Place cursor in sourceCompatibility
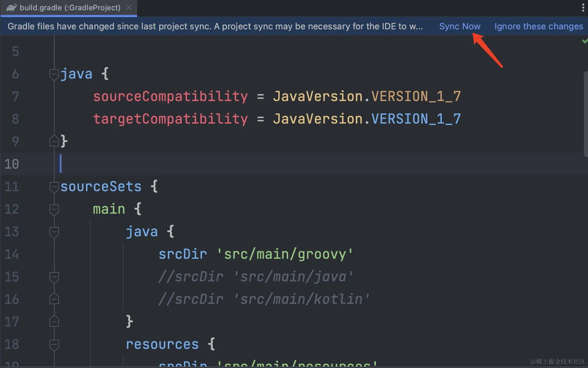 coord(171,97)
